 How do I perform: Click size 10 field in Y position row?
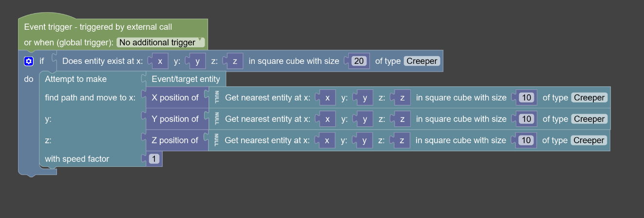pyautogui.click(x=526, y=119)
